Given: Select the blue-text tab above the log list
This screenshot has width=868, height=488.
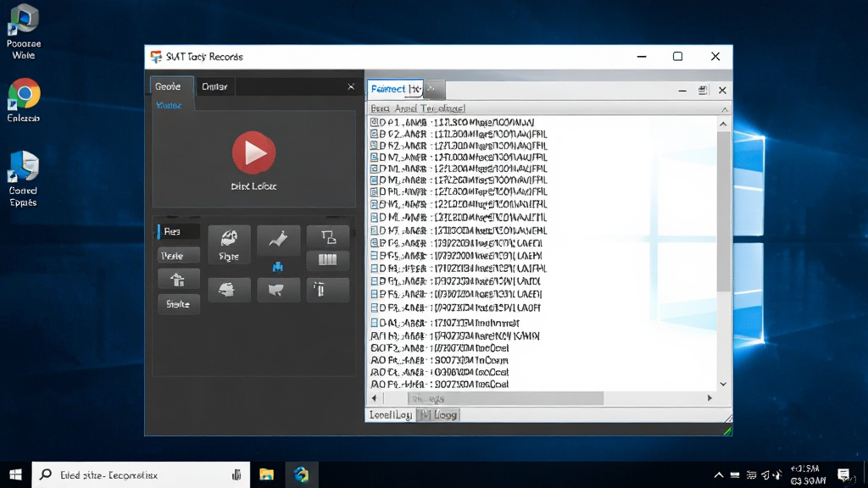Looking at the screenshot, I should [x=395, y=89].
